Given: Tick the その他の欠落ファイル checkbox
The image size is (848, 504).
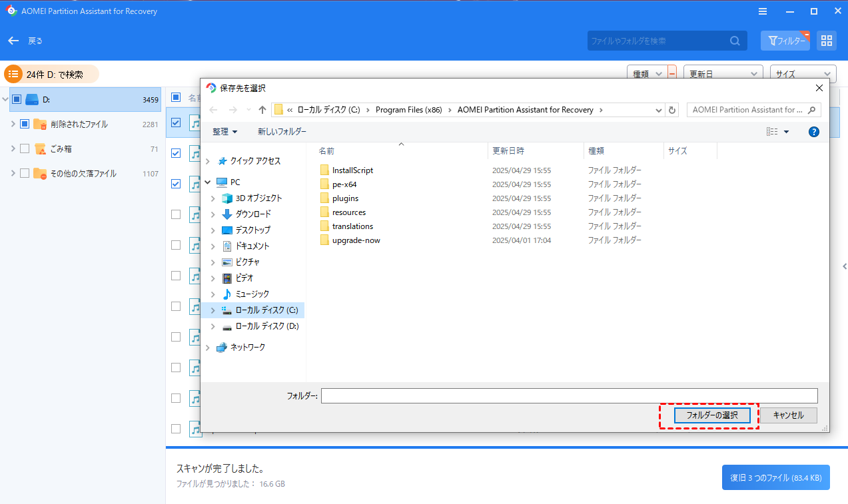Looking at the screenshot, I should [25, 173].
